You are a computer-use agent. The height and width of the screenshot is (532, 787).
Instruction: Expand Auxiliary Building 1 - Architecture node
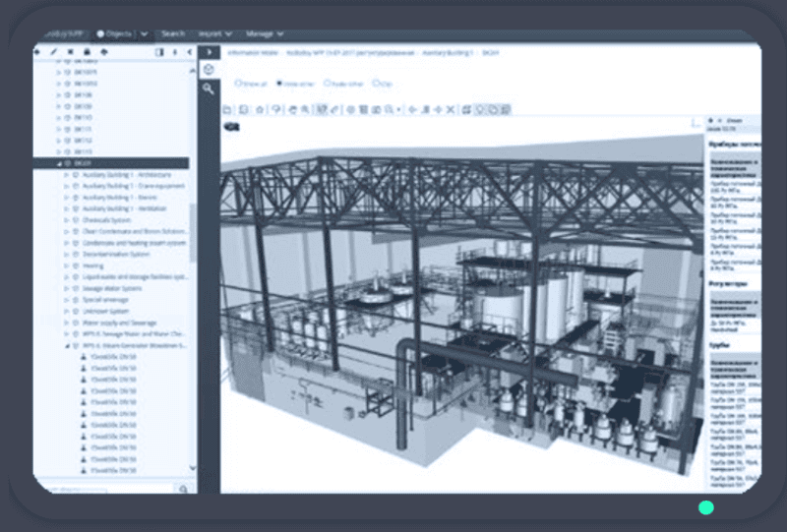66,175
